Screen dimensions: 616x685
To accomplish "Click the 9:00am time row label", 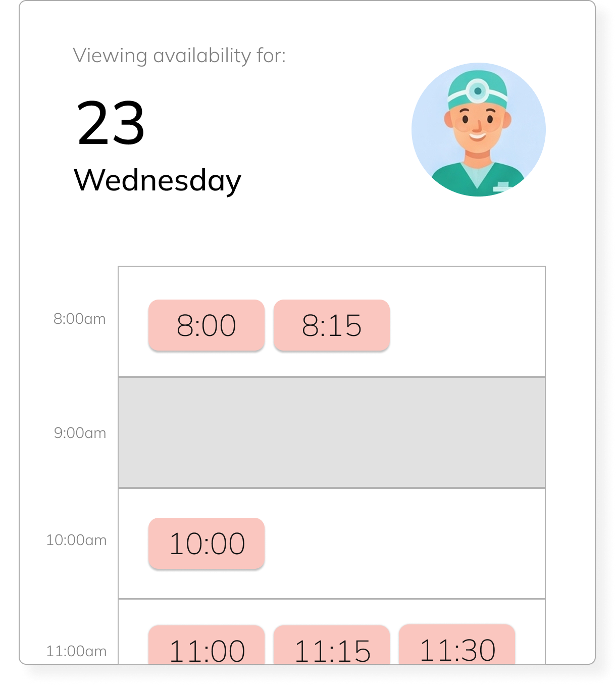I will tap(79, 432).
